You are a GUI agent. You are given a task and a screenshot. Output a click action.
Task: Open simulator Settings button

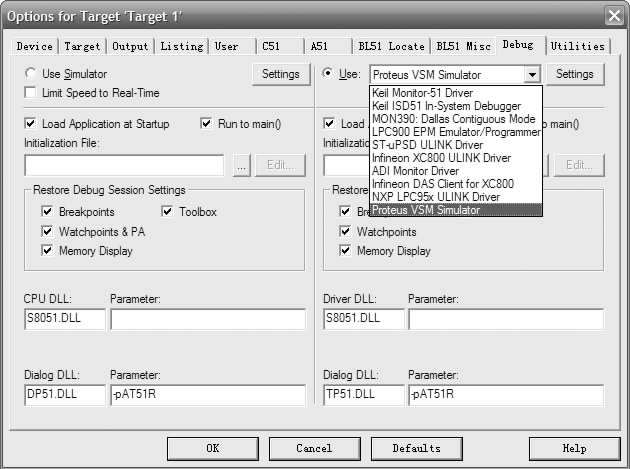281,74
